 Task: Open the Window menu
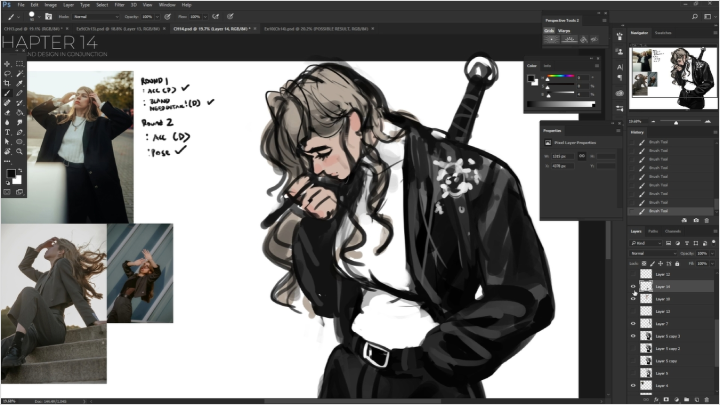pos(167,5)
